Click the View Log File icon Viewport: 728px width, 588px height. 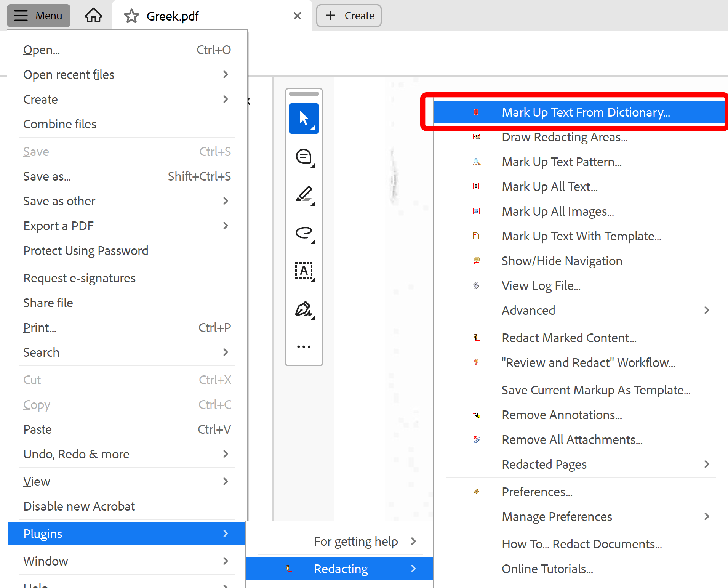click(476, 285)
